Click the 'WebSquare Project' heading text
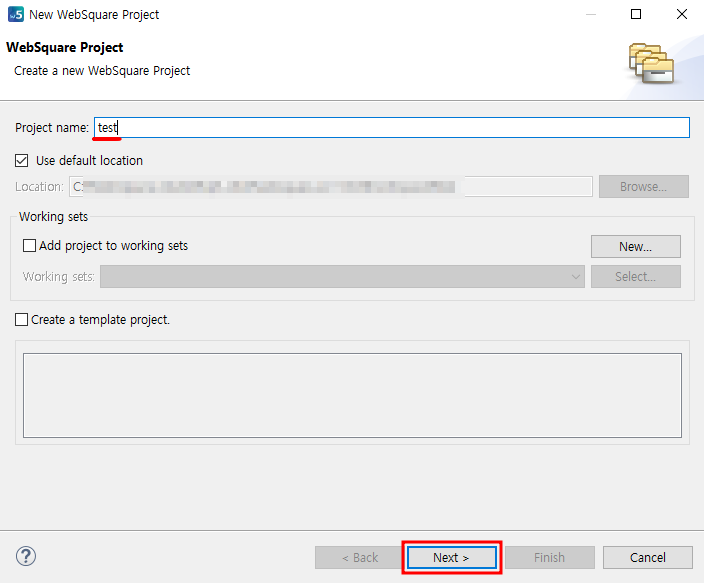Screen dimensions: 704x583 click(65, 48)
